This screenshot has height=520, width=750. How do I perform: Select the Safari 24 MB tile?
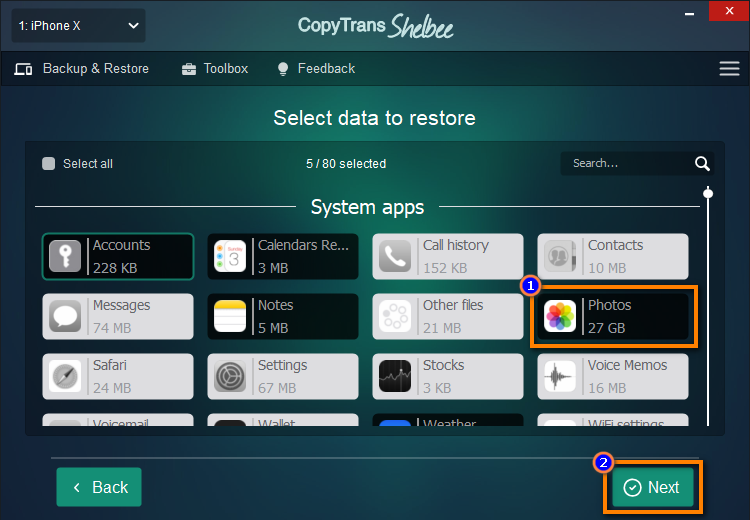[118, 376]
